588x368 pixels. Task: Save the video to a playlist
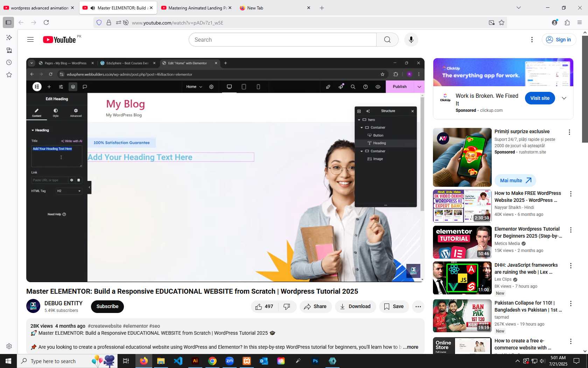pos(394,307)
